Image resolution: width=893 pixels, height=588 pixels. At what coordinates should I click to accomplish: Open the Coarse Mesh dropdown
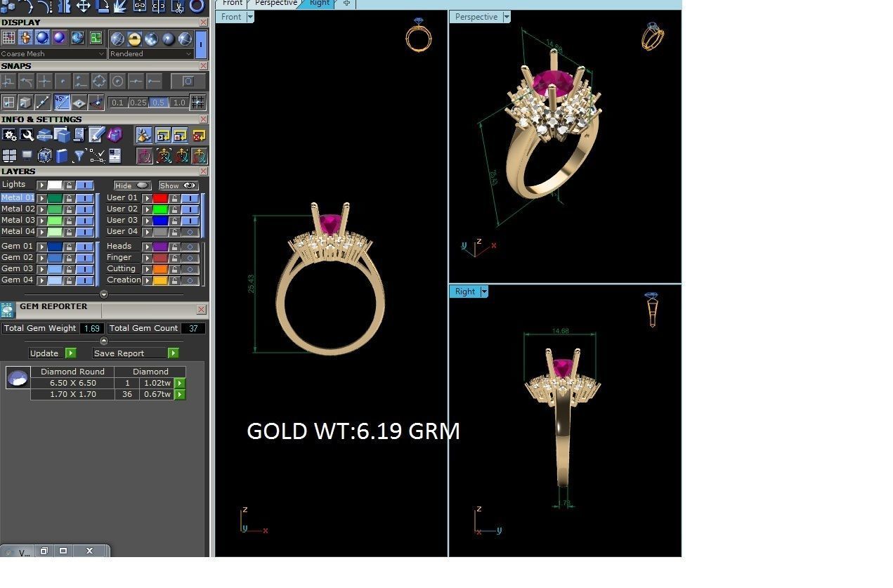(53, 53)
